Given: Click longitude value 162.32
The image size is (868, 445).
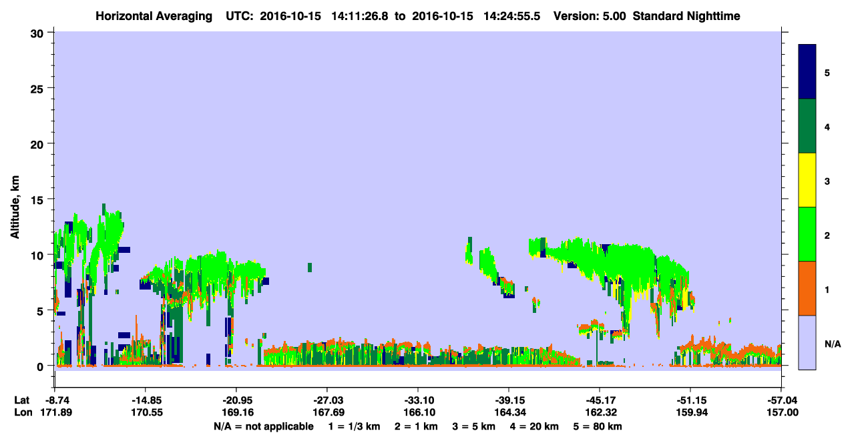Looking at the screenshot, I should tap(600, 413).
